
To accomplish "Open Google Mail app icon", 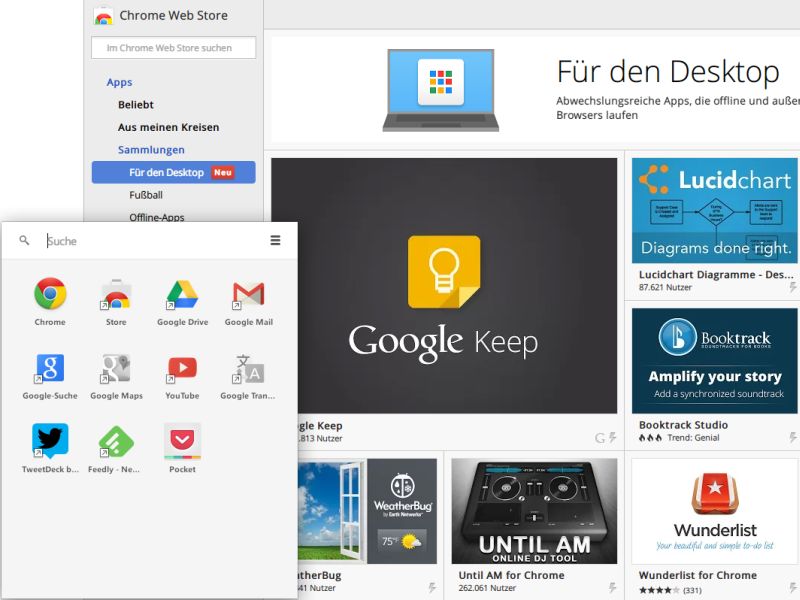I will pos(248,294).
